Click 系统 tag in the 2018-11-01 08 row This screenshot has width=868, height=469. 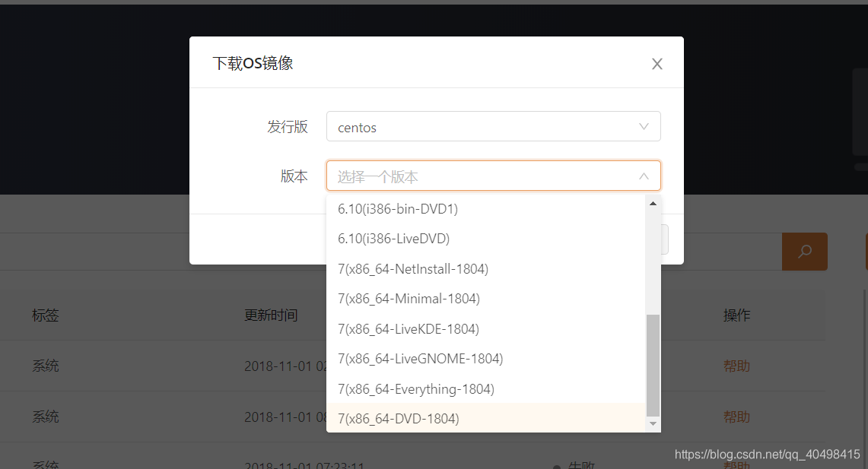pyautogui.click(x=46, y=417)
